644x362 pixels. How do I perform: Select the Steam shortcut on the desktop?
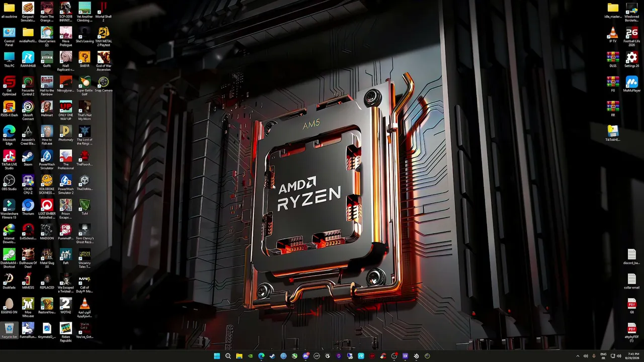click(x=28, y=158)
